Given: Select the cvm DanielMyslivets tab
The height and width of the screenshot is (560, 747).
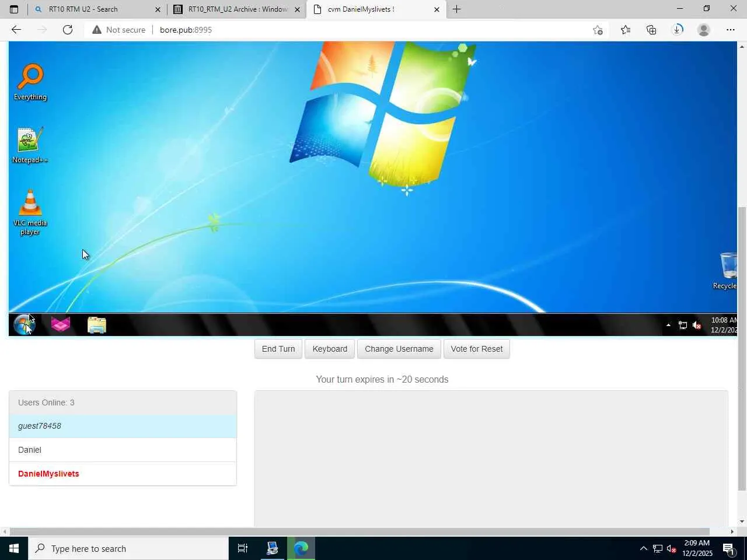Looking at the screenshot, I should pyautogui.click(x=376, y=9).
